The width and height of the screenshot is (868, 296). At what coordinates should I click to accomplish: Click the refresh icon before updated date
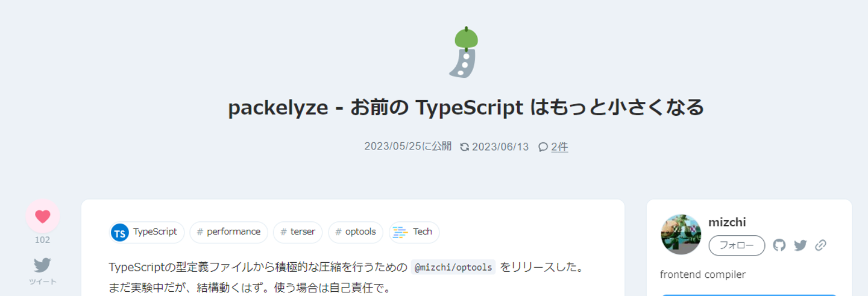pos(464,146)
